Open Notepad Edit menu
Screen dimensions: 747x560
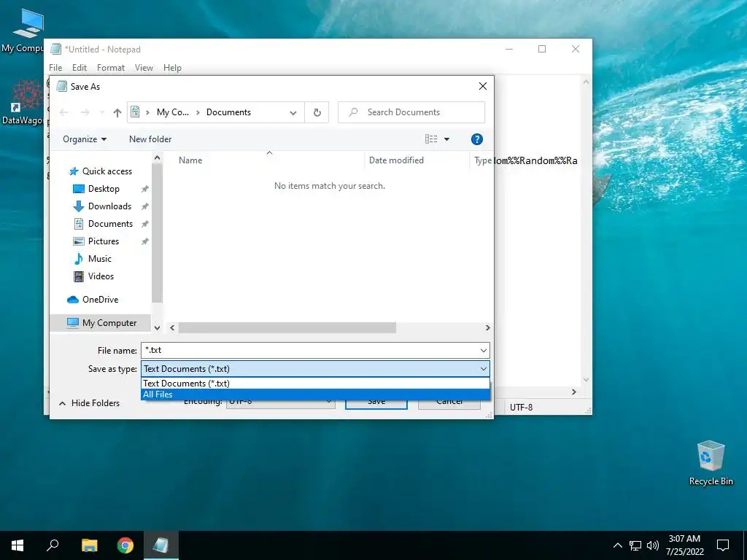(x=79, y=68)
